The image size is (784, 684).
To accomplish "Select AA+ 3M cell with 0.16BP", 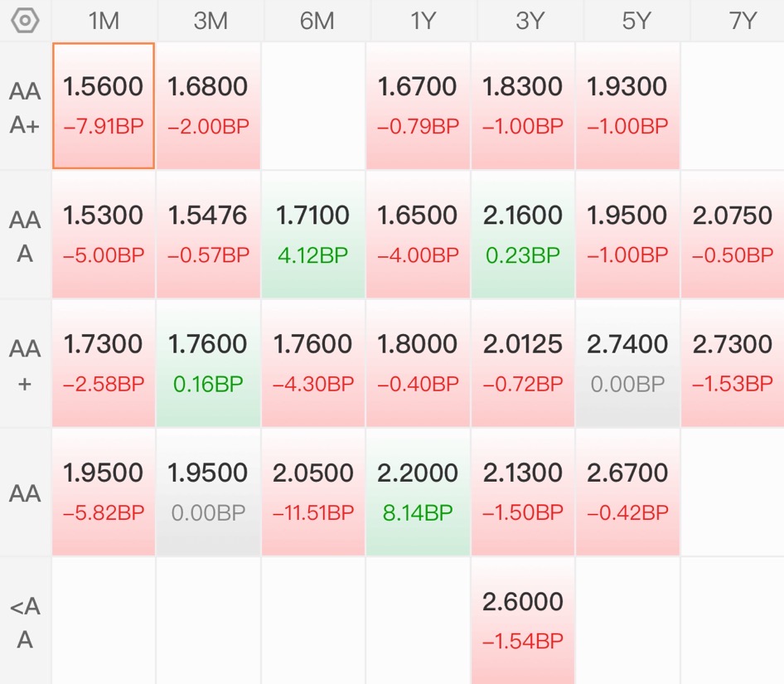I will pyautogui.click(x=208, y=363).
